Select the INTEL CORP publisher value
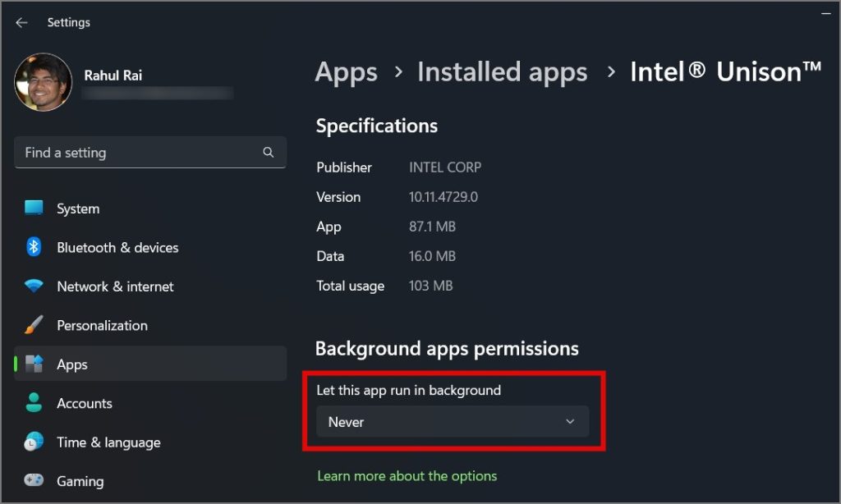The width and height of the screenshot is (841, 504). coord(444,167)
